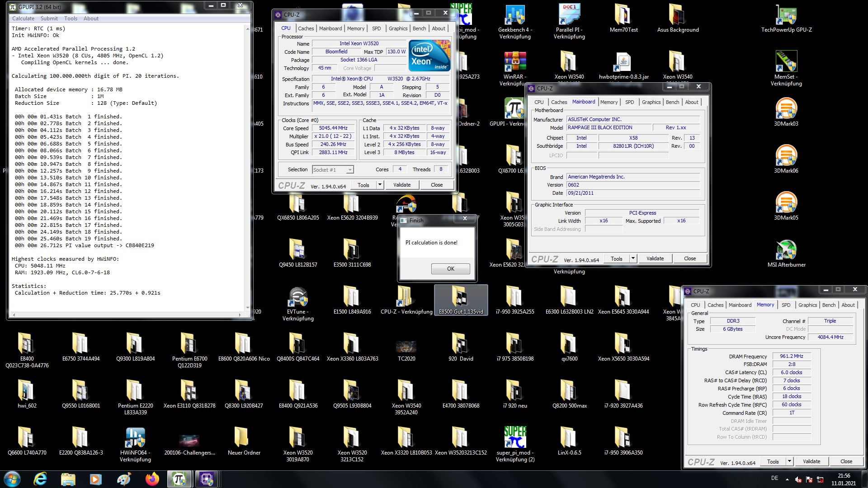Open the super_pi_mod shortcut (2) icon
This screenshot has height=488, width=868.
[515, 445]
